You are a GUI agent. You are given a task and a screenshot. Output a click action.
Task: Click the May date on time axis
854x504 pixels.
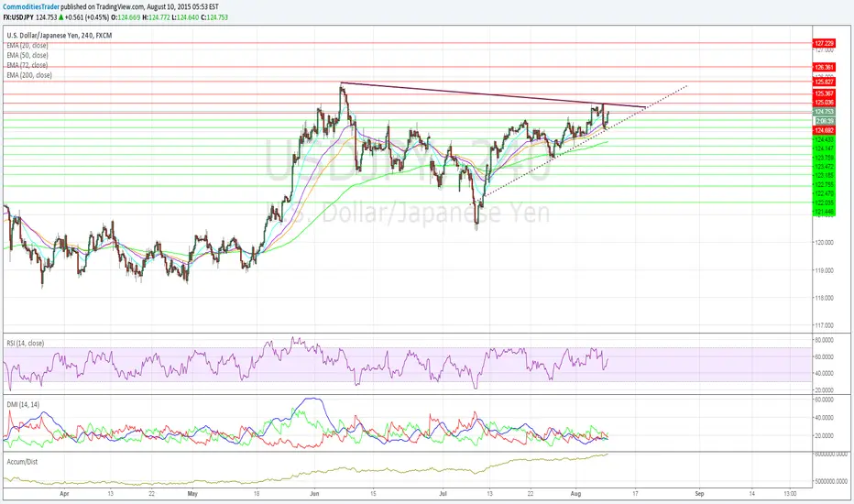192,494
